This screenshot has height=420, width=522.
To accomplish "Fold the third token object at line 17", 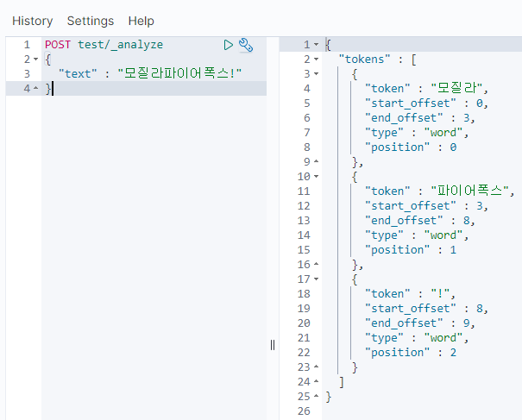I will [316, 279].
